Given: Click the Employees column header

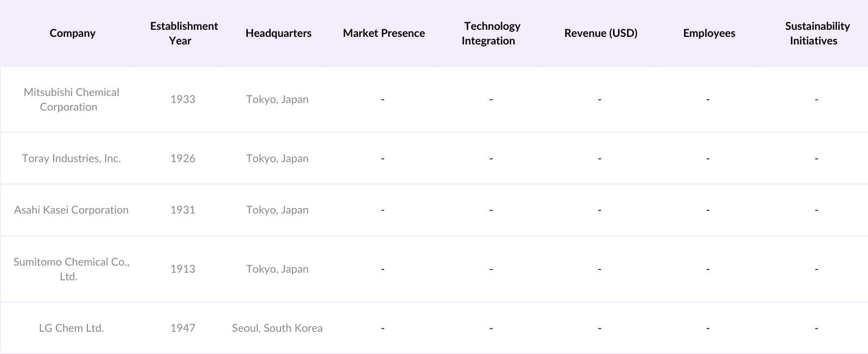Looking at the screenshot, I should 709,33.
